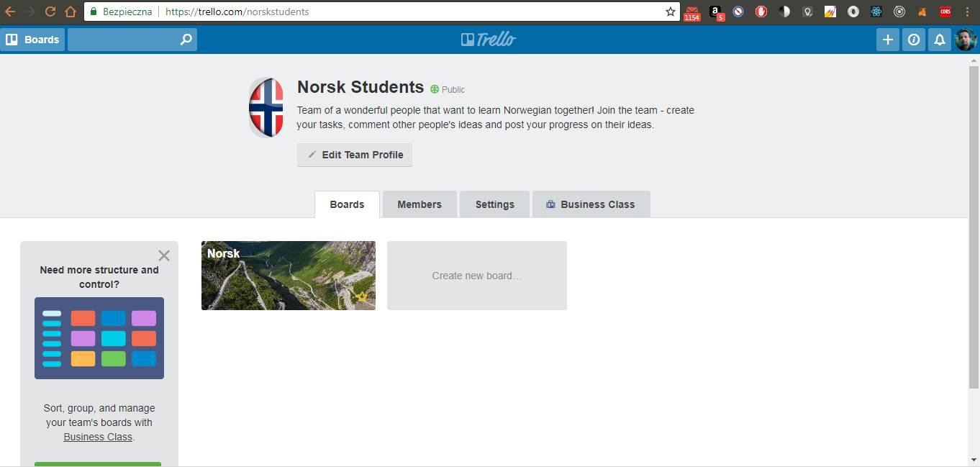Image resolution: width=980 pixels, height=467 pixels.
Task: Bookmark this page with the star icon
Action: (671, 12)
